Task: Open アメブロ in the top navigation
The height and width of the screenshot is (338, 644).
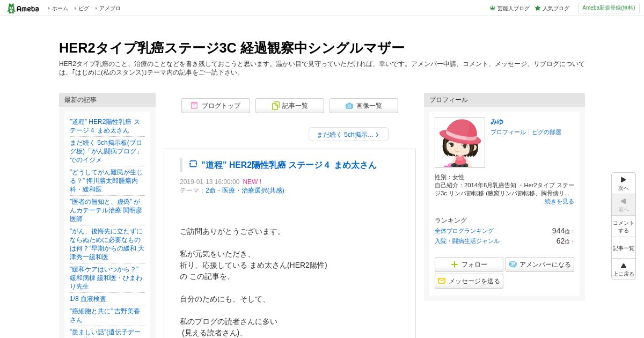Action: tap(110, 8)
